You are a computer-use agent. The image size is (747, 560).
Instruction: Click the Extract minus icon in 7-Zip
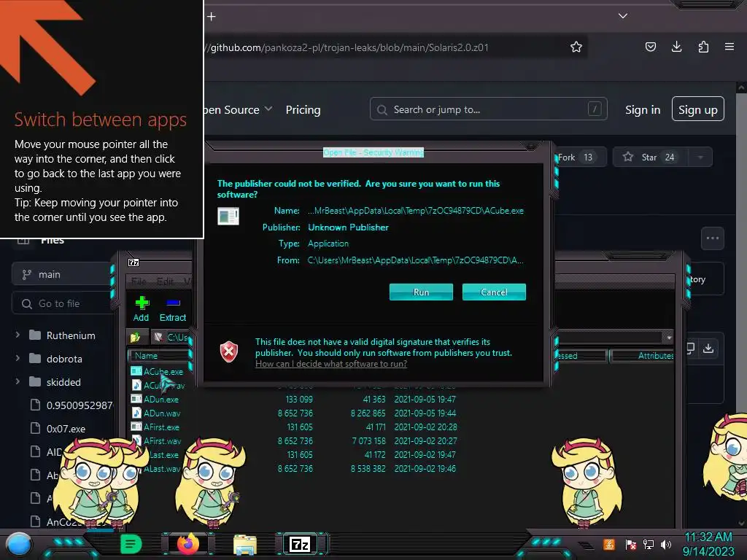pyautogui.click(x=173, y=303)
